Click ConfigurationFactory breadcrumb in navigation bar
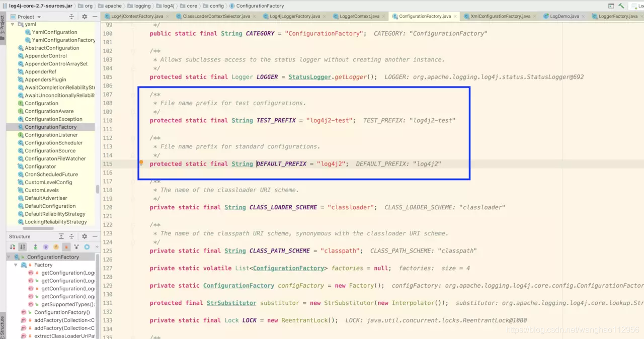This screenshot has width=644, height=339. (x=257, y=6)
